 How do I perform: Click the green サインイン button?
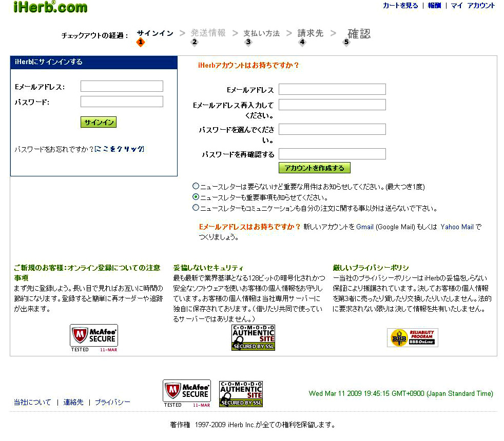point(99,122)
